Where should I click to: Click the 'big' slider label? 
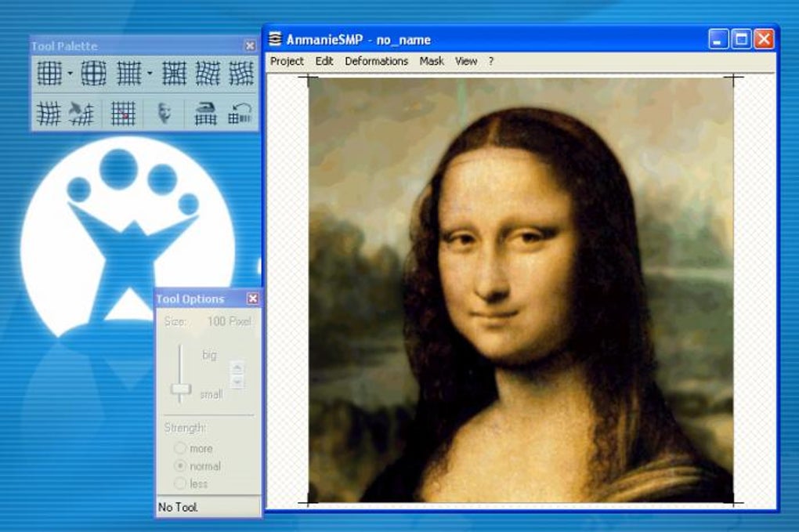coord(209,355)
